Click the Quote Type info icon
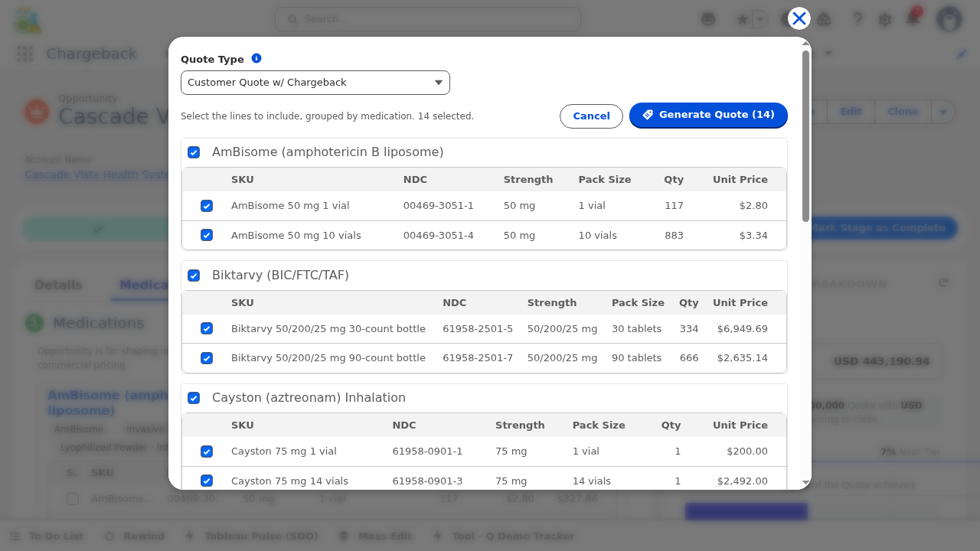Viewport: 980px width, 551px height. click(x=256, y=58)
